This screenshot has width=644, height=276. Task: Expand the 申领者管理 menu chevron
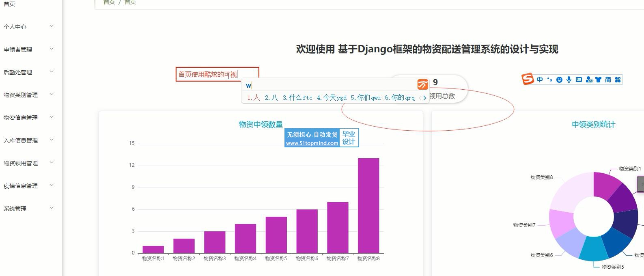tap(52, 49)
